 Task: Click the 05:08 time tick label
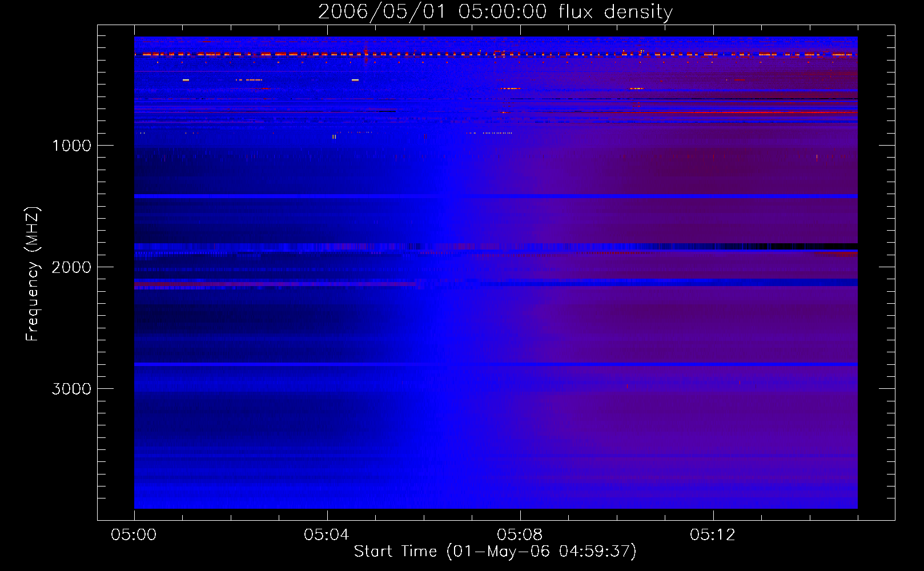pyautogui.click(x=520, y=535)
